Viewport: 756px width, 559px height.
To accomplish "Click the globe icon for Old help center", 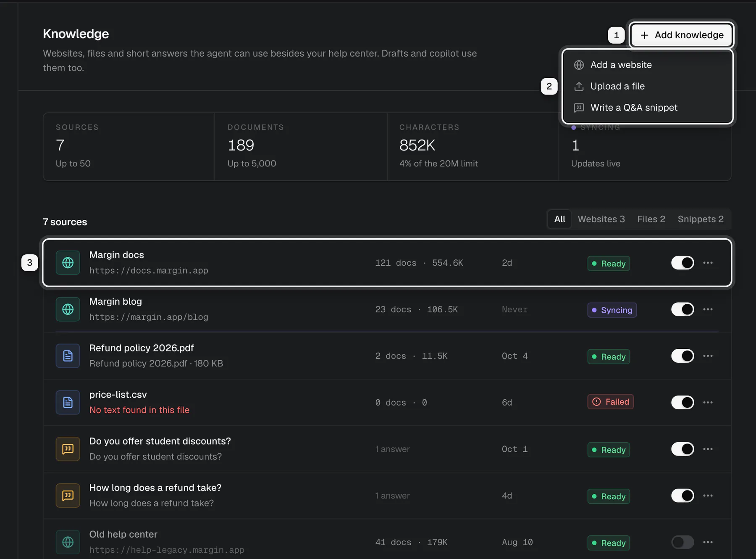I will [68, 542].
